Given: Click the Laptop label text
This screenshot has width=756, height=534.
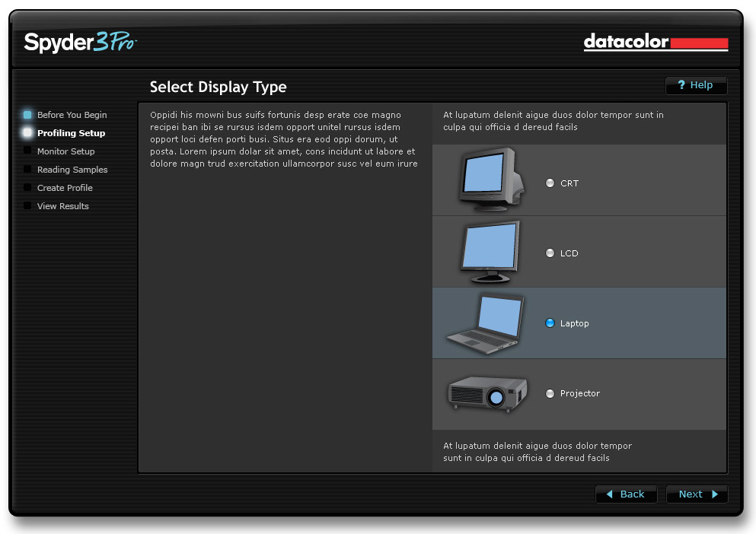Looking at the screenshot, I should click(574, 323).
